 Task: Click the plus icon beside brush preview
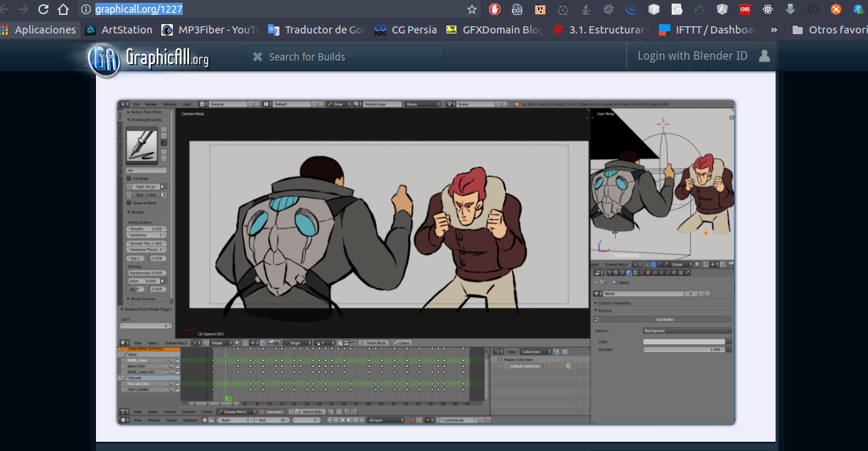coord(164,129)
